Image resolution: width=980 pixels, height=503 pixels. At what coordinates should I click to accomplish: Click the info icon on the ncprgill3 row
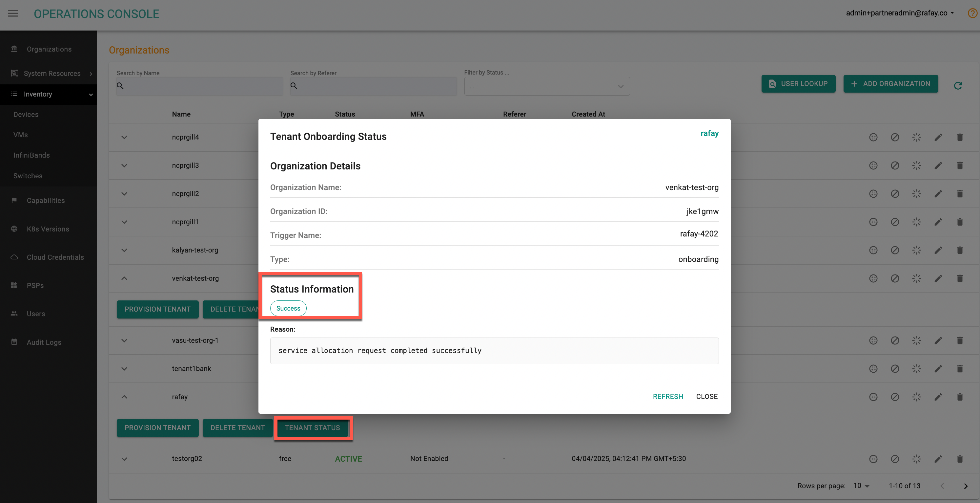(873, 165)
